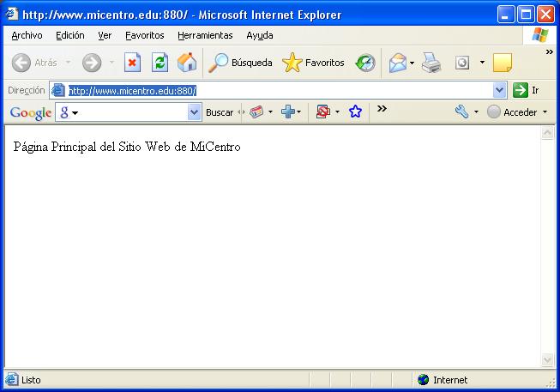Viewport: 560px width, 392px height.
Task: Click the Dirección address field
Action: 274,90
